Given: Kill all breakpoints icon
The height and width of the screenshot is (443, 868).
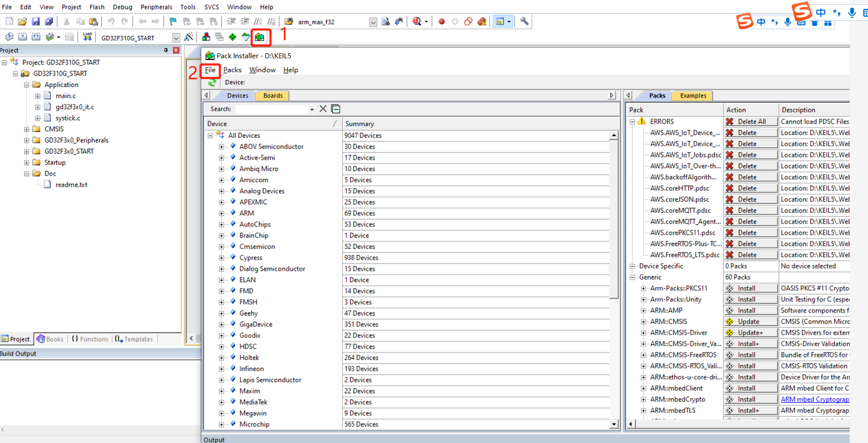Looking at the screenshot, I should (482, 21).
